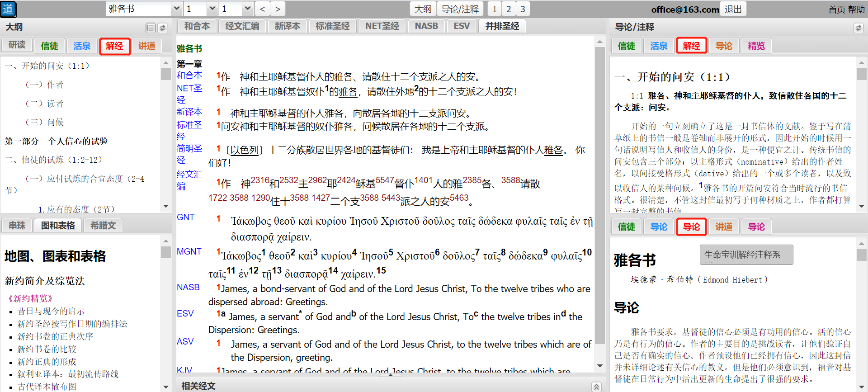Image resolution: width=868 pixels, height=392 pixels.
Task: Click scroll-down arrow of the Bible text scrollbar
Action: click(x=600, y=366)
